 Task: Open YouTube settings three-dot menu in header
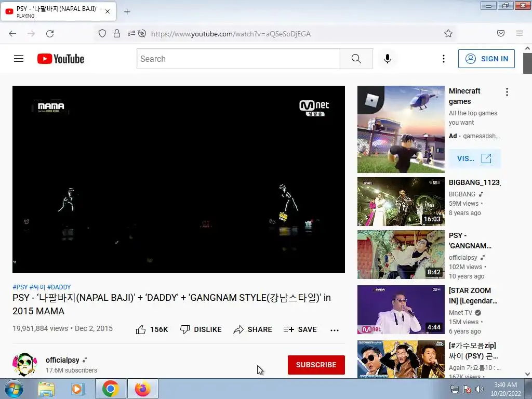[444, 59]
